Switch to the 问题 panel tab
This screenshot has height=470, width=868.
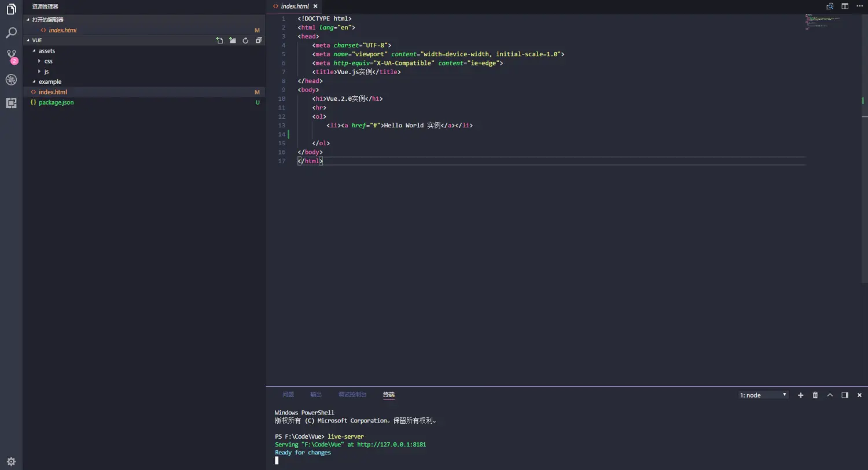(x=288, y=395)
